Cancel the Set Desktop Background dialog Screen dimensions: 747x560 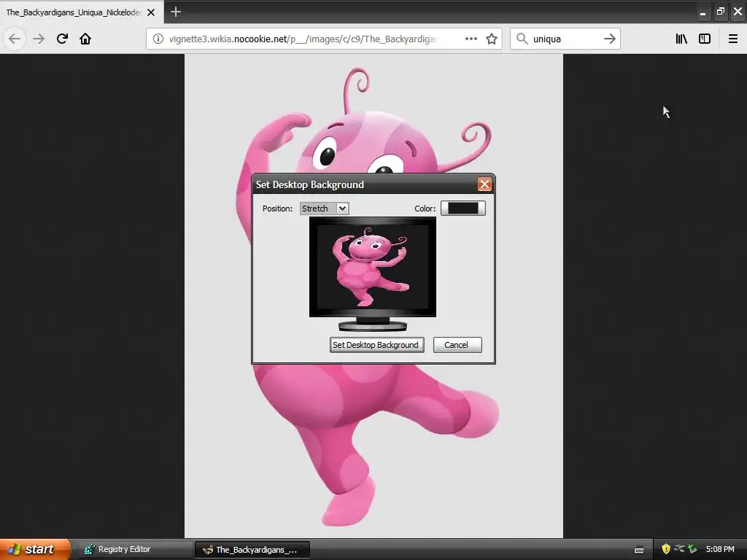457,345
